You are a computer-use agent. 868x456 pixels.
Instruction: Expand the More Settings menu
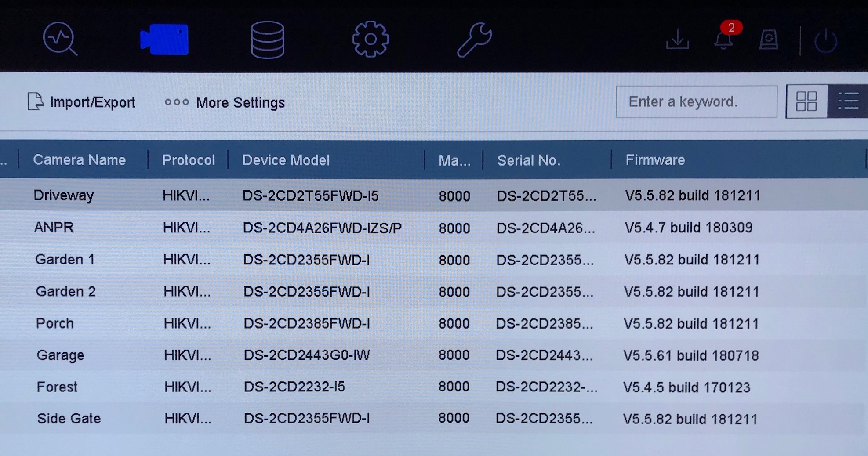(x=225, y=103)
